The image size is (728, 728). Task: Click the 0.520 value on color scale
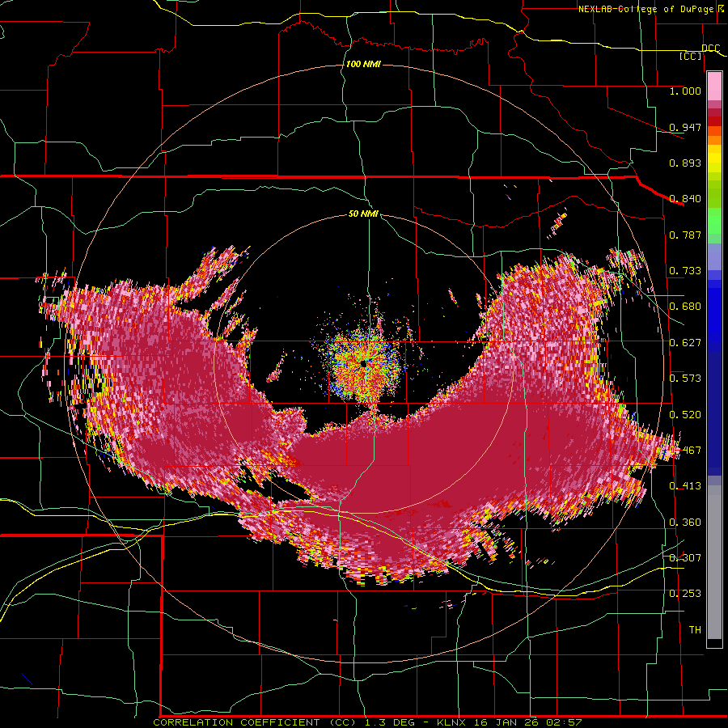[685, 414]
